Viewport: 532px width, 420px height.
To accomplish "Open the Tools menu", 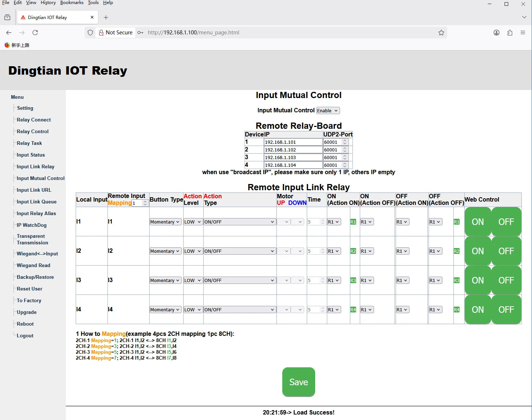I will point(93,3).
